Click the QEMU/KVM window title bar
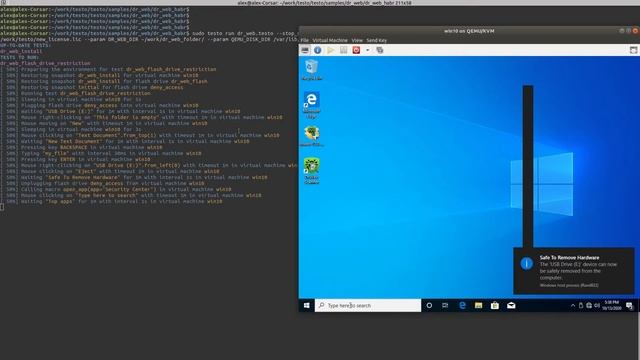The height and width of the screenshot is (360, 640). 469,31
